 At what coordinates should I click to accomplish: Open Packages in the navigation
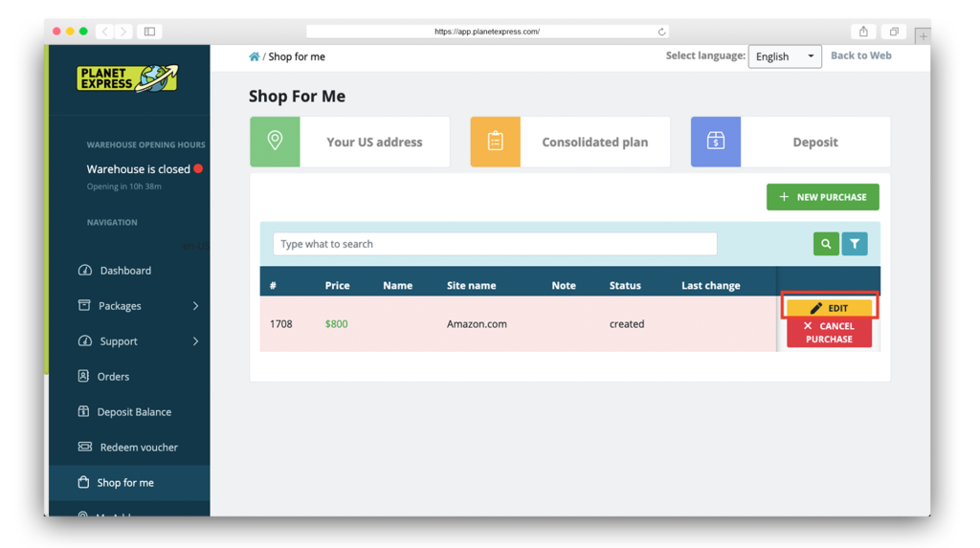coord(120,306)
